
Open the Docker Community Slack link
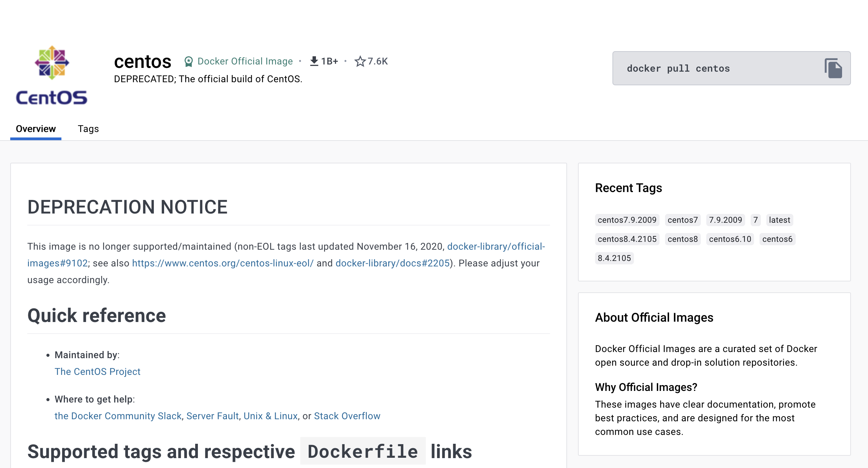tap(118, 416)
